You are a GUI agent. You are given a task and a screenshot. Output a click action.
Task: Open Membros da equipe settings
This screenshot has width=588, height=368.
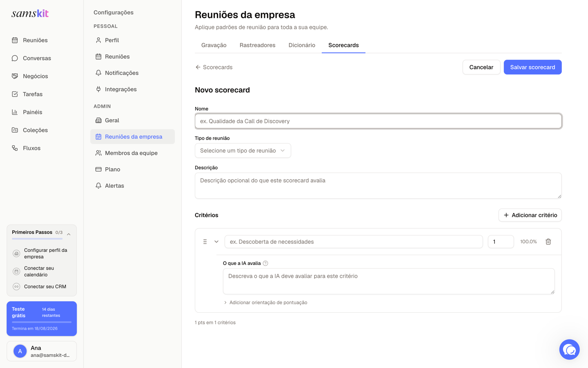[132, 153]
